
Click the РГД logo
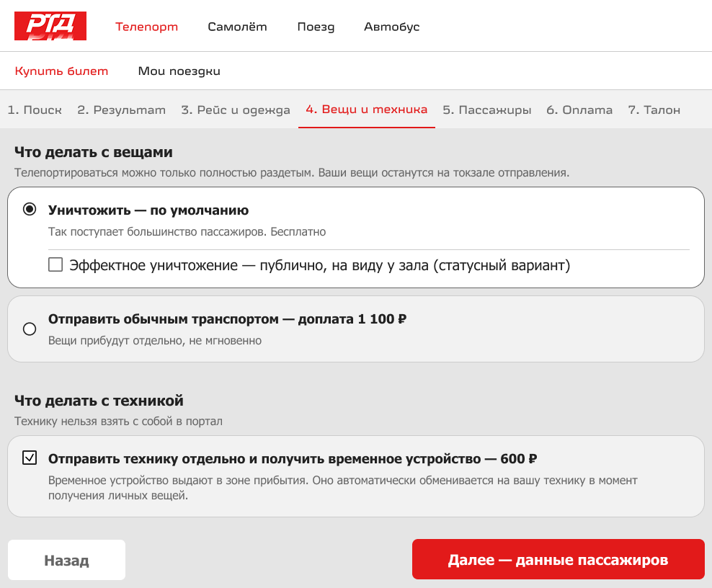(x=50, y=26)
